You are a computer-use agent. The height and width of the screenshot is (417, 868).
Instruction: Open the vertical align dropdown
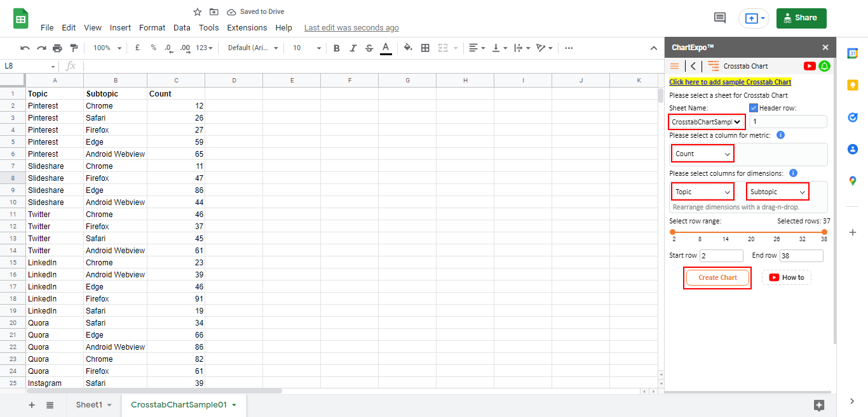(x=500, y=48)
